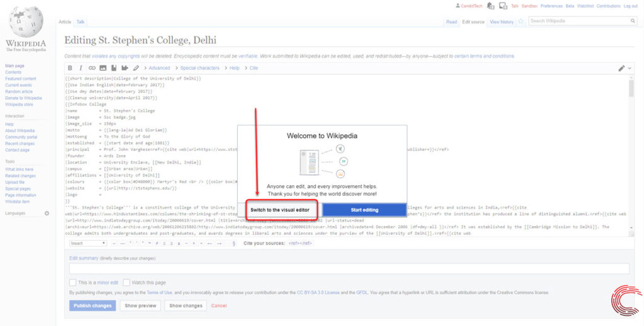Screen dimensions: 644x326
Task: Insert the <ref></ref> cite tag
Action: (x=300, y=243)
